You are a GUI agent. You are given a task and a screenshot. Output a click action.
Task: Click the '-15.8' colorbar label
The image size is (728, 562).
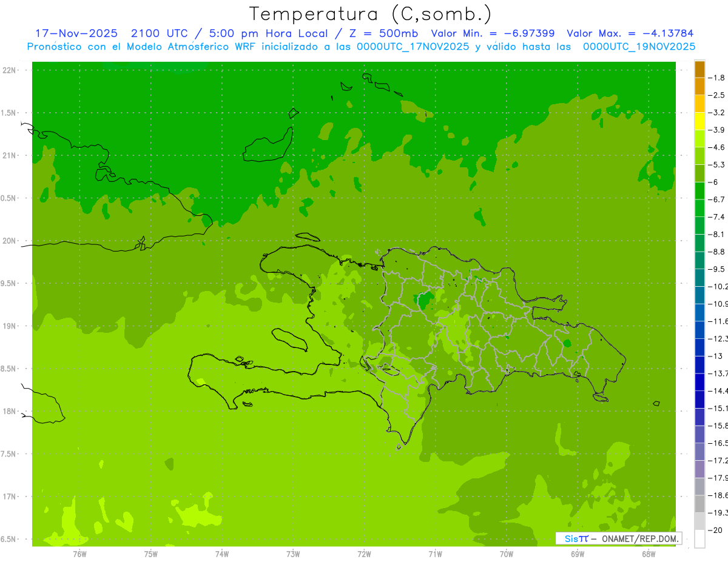tap(718, 426)
